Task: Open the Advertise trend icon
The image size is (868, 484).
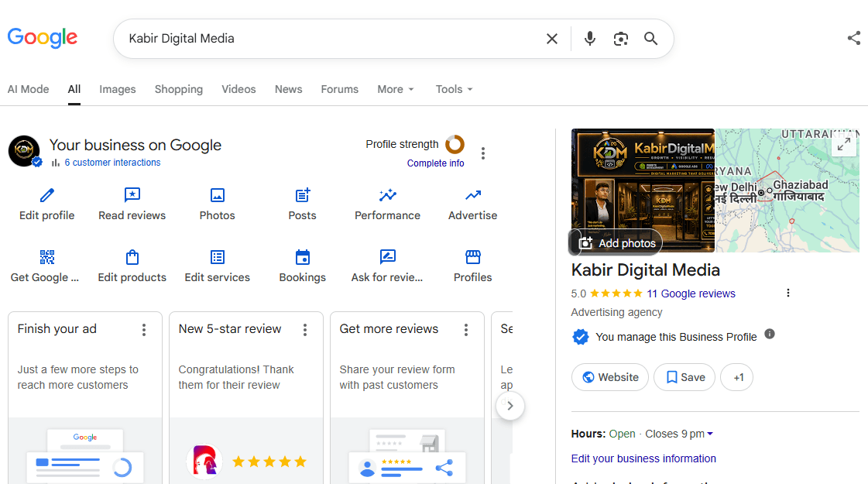Action: [473, 195]
